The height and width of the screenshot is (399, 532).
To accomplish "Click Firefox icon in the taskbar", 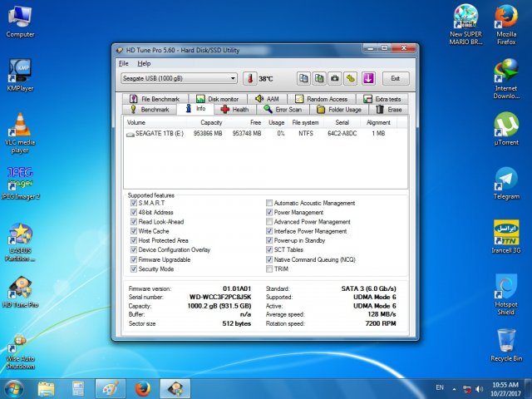I will tap(142, 388).
